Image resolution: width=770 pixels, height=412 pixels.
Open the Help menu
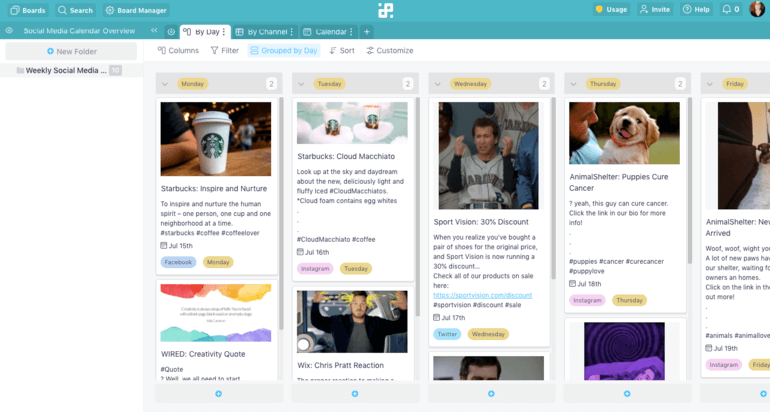click(x=696, y=9)
